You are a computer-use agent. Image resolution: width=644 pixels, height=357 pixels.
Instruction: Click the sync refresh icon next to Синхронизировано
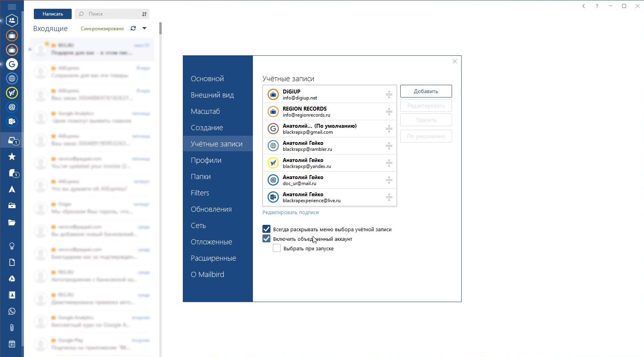tap(133, 28)
